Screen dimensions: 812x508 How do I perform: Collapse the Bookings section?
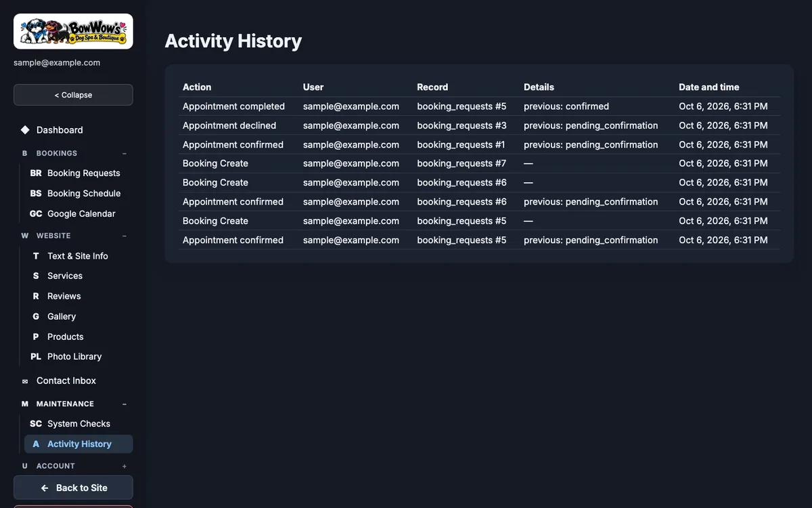coord(125,153)
